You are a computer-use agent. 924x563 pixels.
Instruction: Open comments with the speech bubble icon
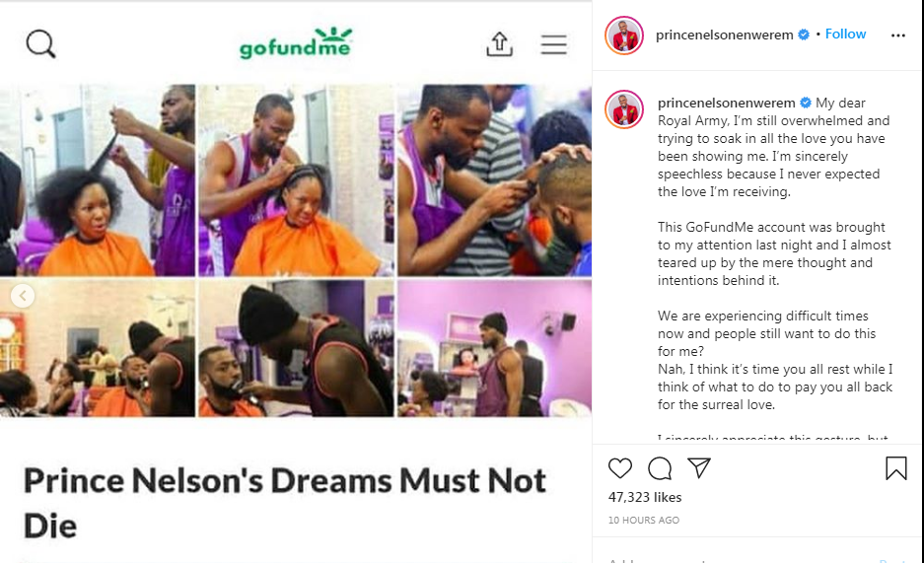(660, 468)
